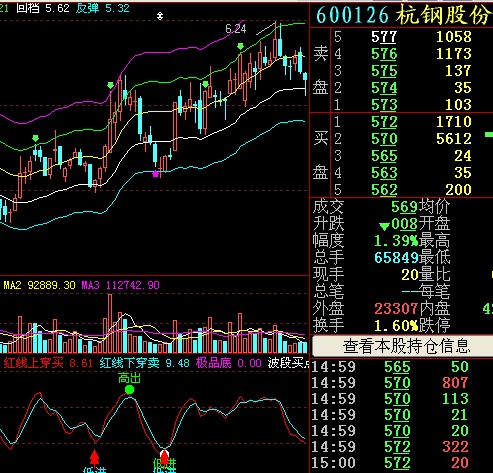The width and height of the screenshot is (493, 473).
Task: Click the MA3 112742.90 volume indicator label
Action: pyautogui.click(x=121, y=285)
